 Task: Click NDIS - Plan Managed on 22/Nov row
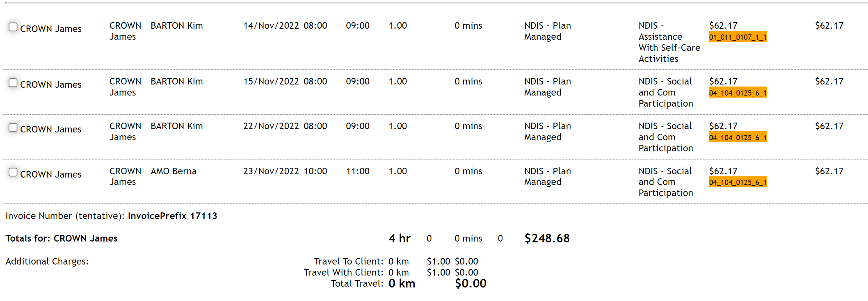tap(547, 132)
